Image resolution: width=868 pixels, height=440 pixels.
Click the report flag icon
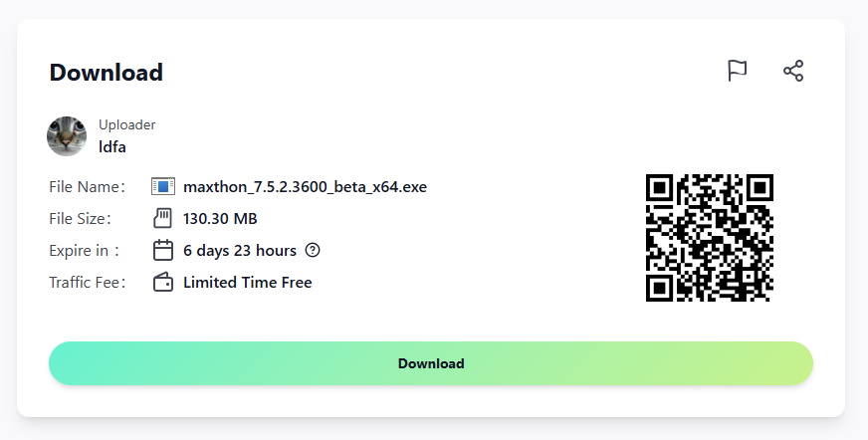pyautogui.click(x=737, y=71)
